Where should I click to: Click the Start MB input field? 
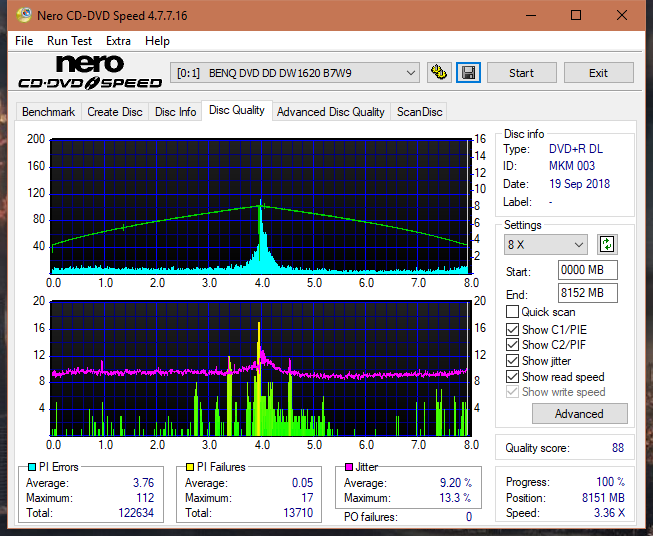[587, 270]
